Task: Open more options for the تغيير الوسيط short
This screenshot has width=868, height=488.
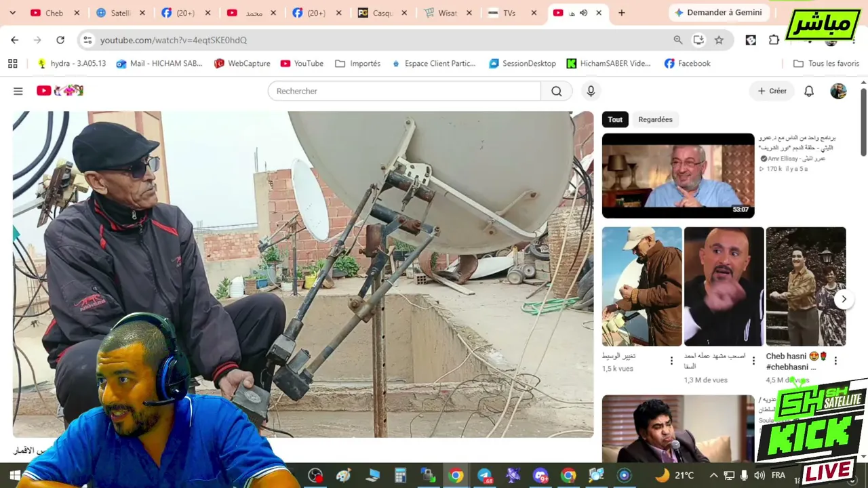Action: click(x=671, y=361)
